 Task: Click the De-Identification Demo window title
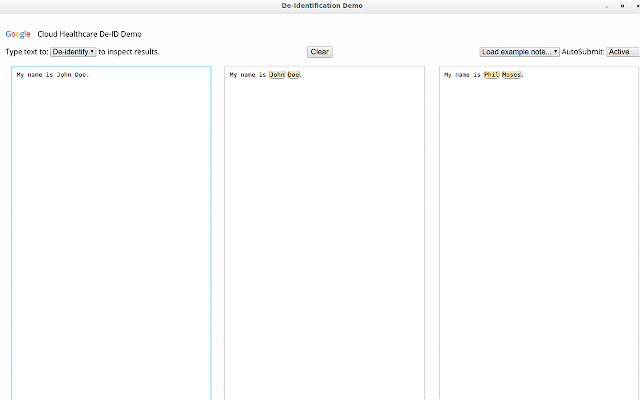click(x=322, y=6)
